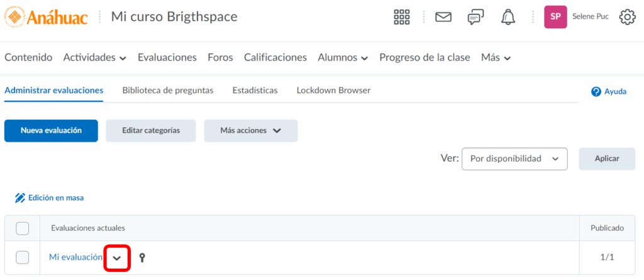The width and height of the screenshot is (644, 280).
Task: Click the Anáhuac logo
Action: click(46, 17)
